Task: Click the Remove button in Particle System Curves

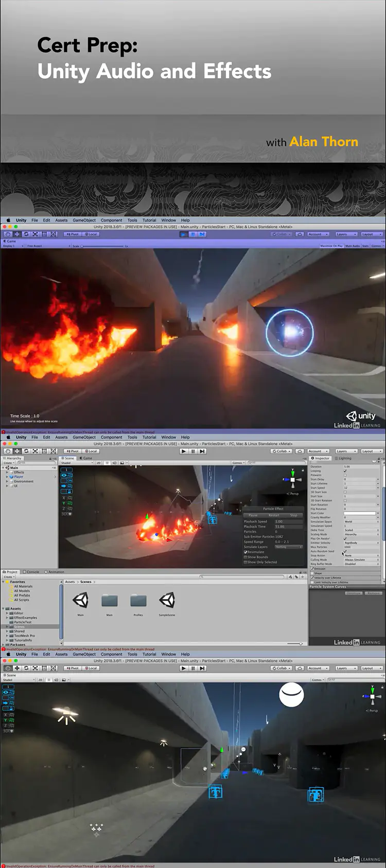Action: click(374, 593)
